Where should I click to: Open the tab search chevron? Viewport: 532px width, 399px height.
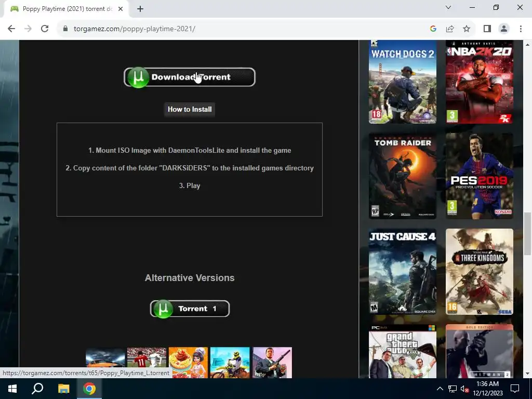pos(448,7)
